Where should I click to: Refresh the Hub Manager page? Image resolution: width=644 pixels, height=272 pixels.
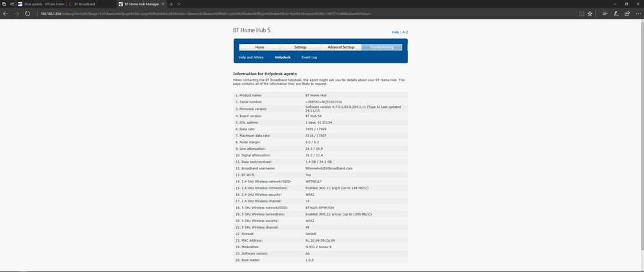[x=28, y=14]
